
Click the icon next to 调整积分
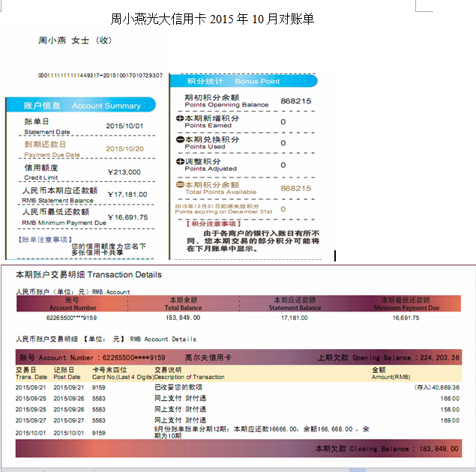tap(180, 162)
